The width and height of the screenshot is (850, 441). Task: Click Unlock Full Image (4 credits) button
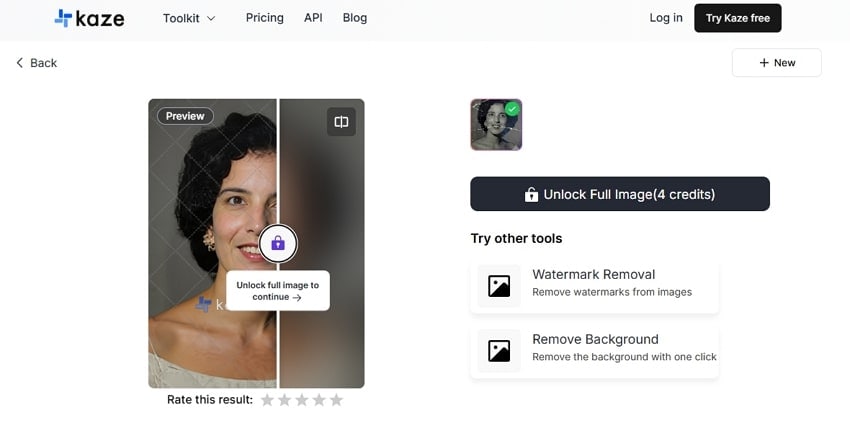(620, 194)
